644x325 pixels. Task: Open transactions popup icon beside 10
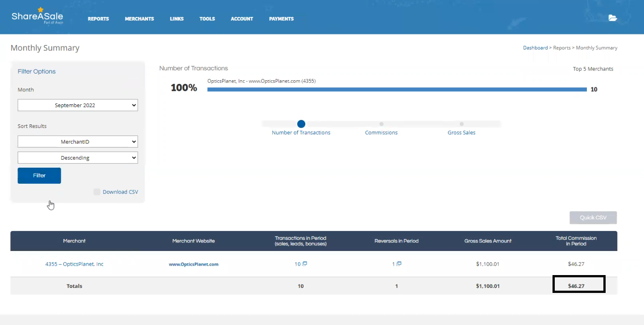click(x=305, y=263)
